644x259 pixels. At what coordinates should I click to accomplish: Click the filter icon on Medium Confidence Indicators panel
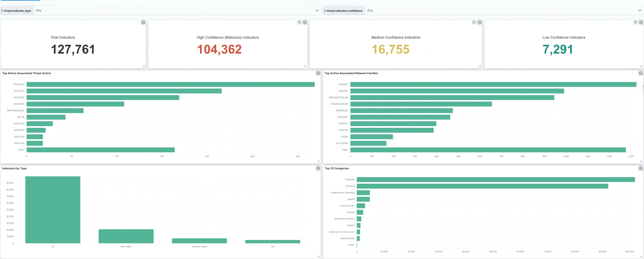[474, 22]
